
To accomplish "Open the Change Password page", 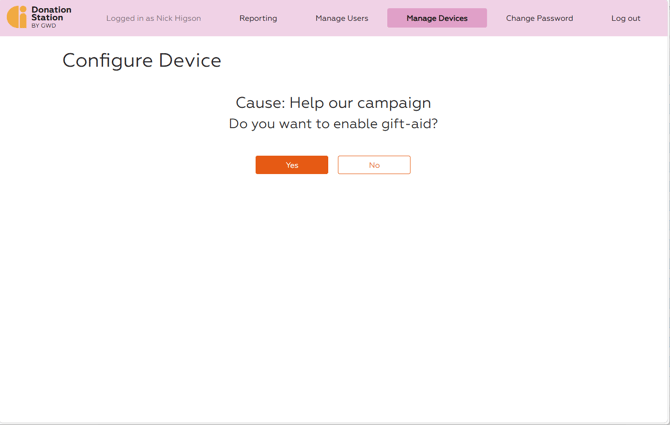I will click(539, 18).
